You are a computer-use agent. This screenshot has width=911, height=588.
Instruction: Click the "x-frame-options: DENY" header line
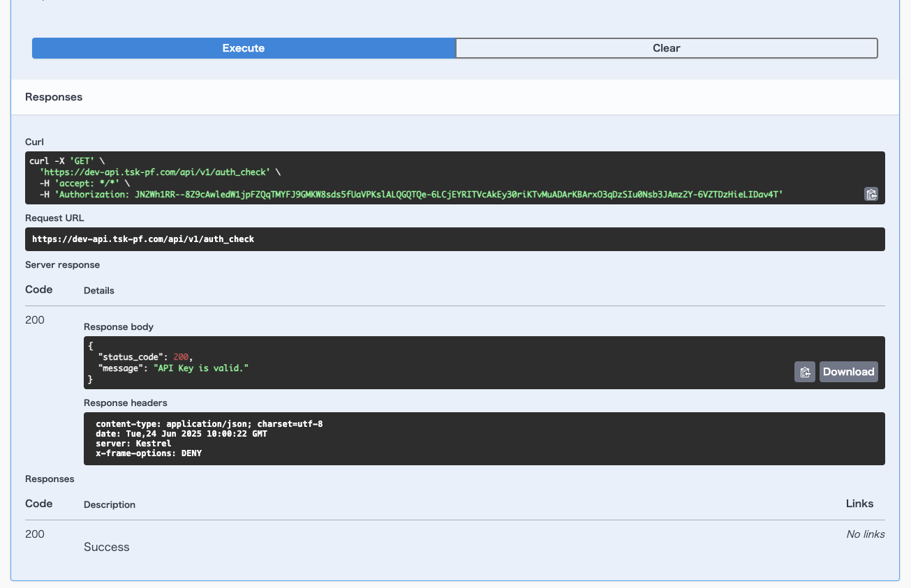point(149,453)
